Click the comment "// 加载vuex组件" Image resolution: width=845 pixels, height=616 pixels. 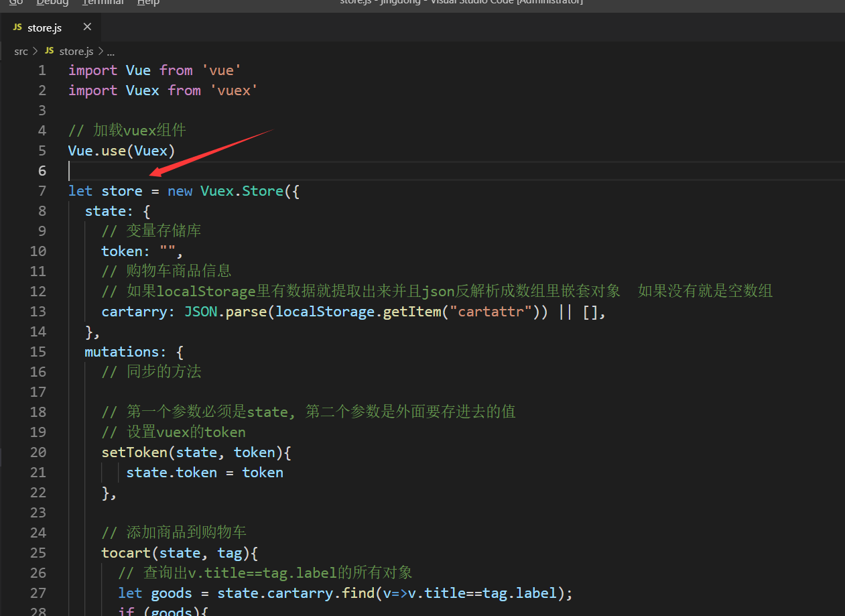(x=127, y=131)
